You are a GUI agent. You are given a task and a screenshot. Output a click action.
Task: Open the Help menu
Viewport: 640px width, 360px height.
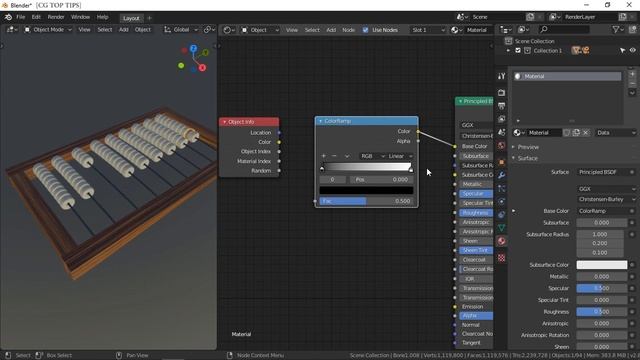click(102, 17)
